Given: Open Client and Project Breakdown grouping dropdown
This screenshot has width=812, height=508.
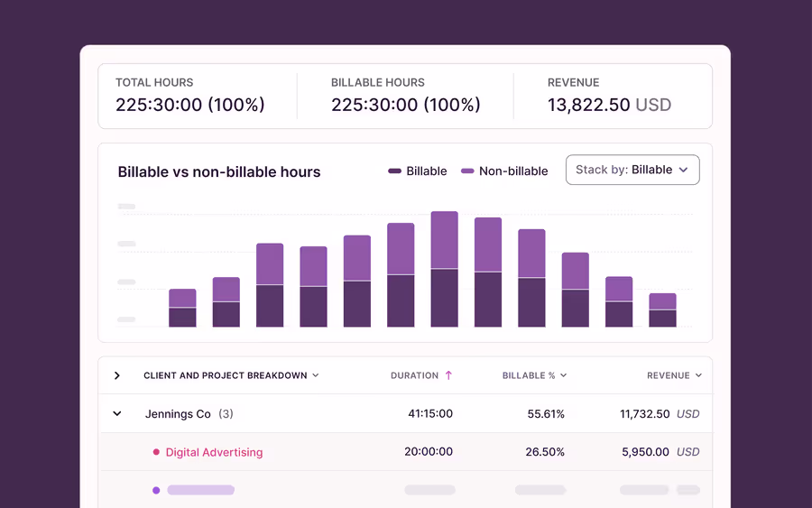Looking at the screenshot, I should click(x=231, y=375).
